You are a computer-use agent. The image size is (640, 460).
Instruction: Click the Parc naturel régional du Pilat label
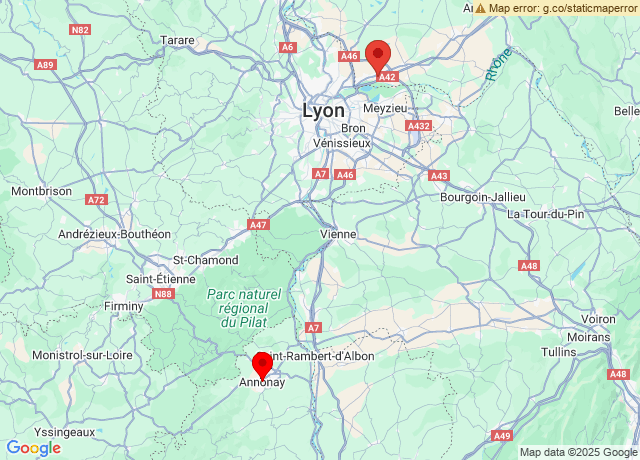pos(244,308)
